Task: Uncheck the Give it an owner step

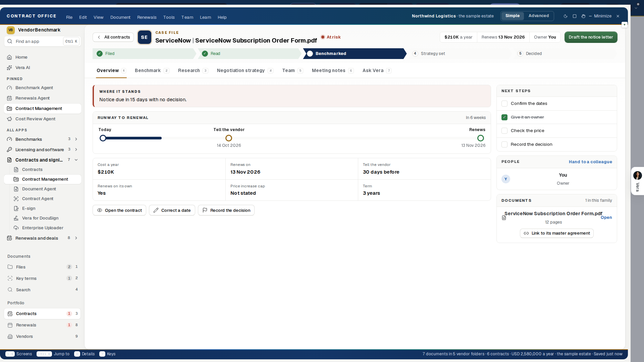Action: click(x=504, y=117)
